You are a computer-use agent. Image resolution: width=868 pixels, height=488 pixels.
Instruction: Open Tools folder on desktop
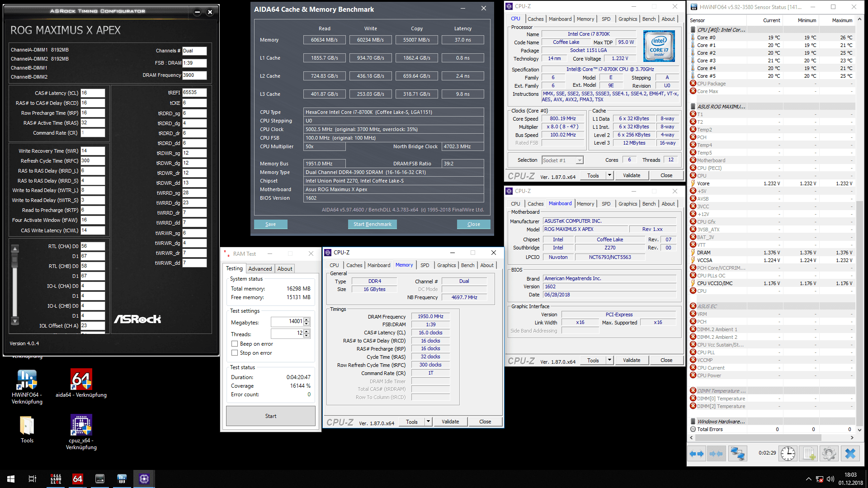tap(27, 430)
